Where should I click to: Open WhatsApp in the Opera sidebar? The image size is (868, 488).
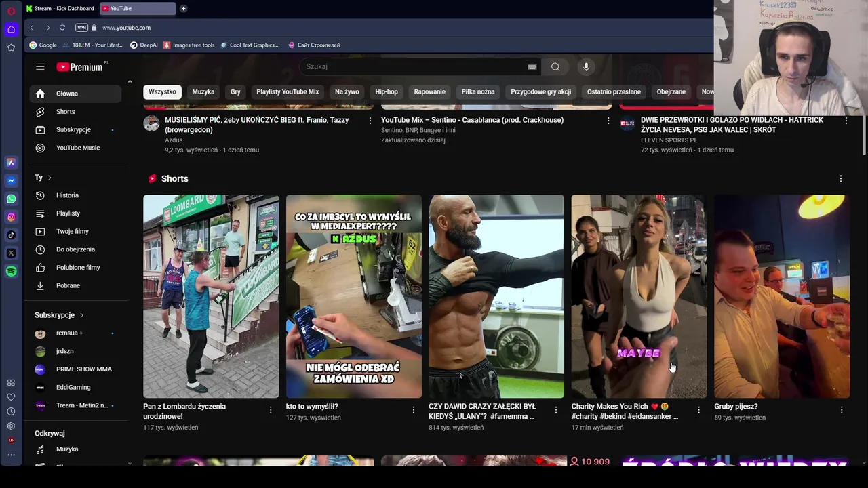tap(11, 199)
